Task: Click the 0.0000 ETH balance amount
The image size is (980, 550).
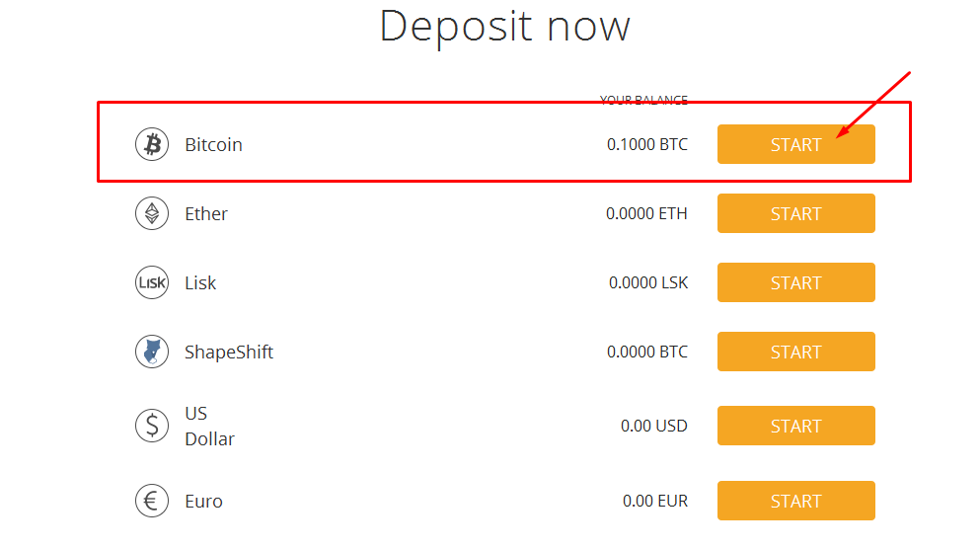Action: (x=647, y=213)
